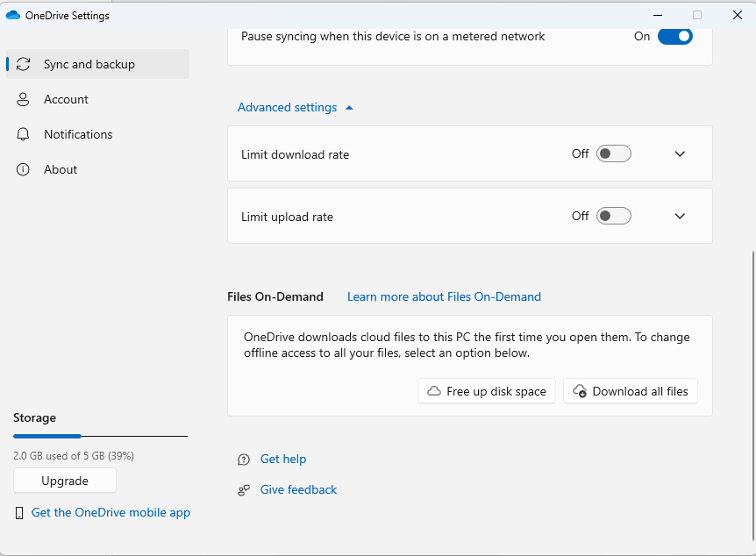Turn off pause syncing on metered network
Image resolution: width=756 pixels, height=556 pixels.
coord(675,36)
